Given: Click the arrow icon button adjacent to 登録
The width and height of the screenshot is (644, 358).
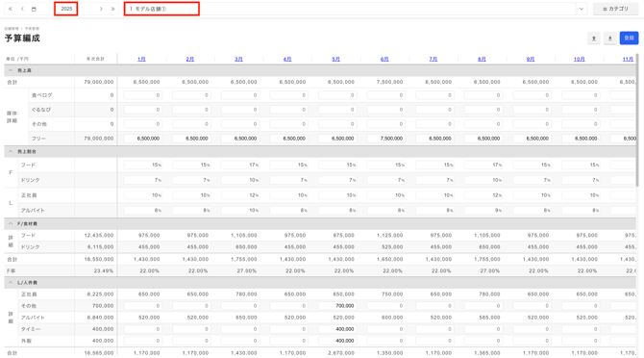Looking at the screenshot, I should (x=610, y=38).
